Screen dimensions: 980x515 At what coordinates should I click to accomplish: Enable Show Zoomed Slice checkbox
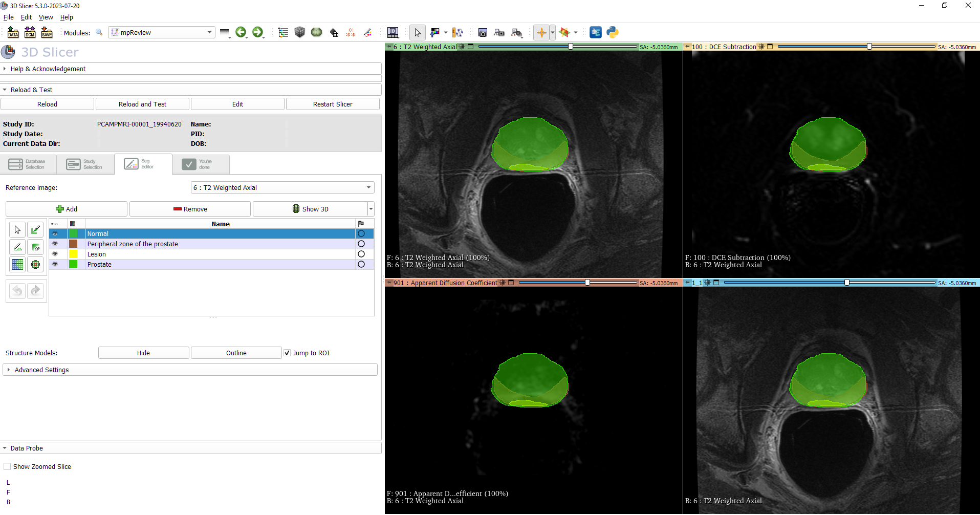7,467
